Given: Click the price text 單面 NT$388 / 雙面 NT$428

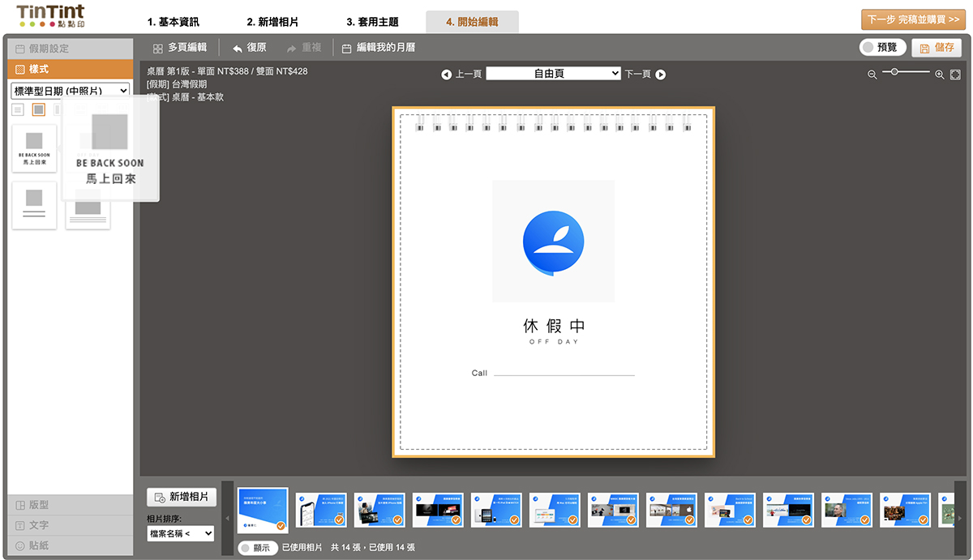Looking at the screenshot, I should tap(262, 71).
